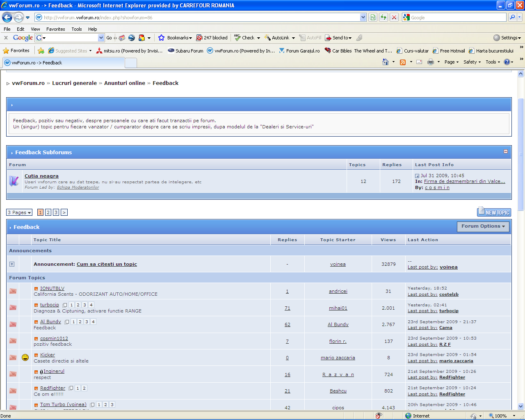Click the Favorites star button
The height and width of the screenshot is (420, 525).
[x=16, y=50]
